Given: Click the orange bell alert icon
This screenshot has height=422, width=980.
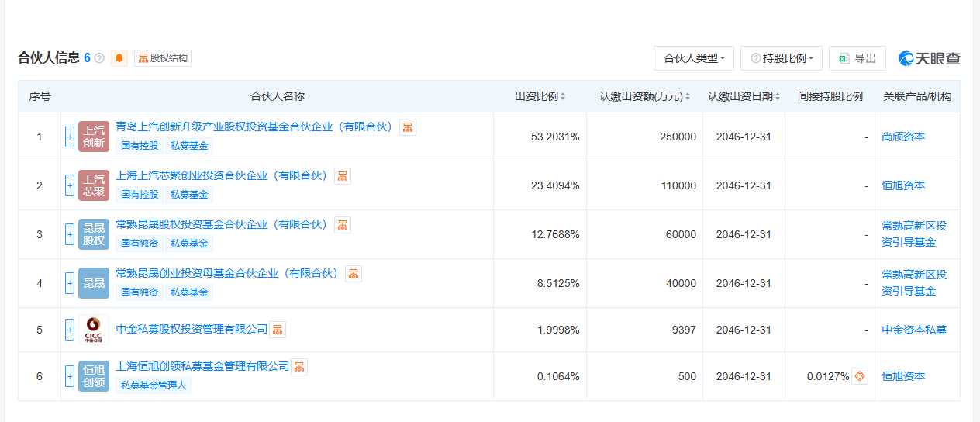Looking at the screenshot, I should tap(119, 58).
